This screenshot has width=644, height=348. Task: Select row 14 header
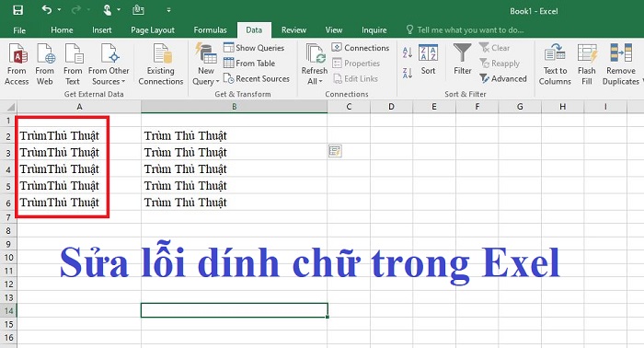click(x=8, y=310)
